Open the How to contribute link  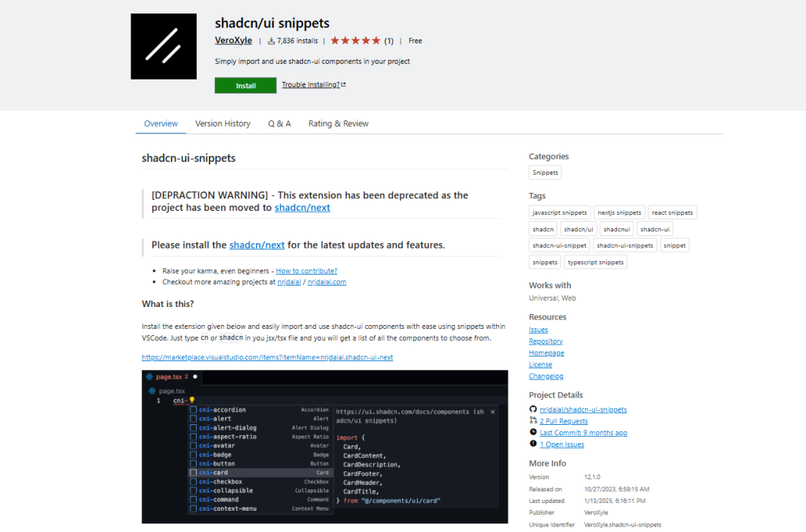(x=306, y=271)
